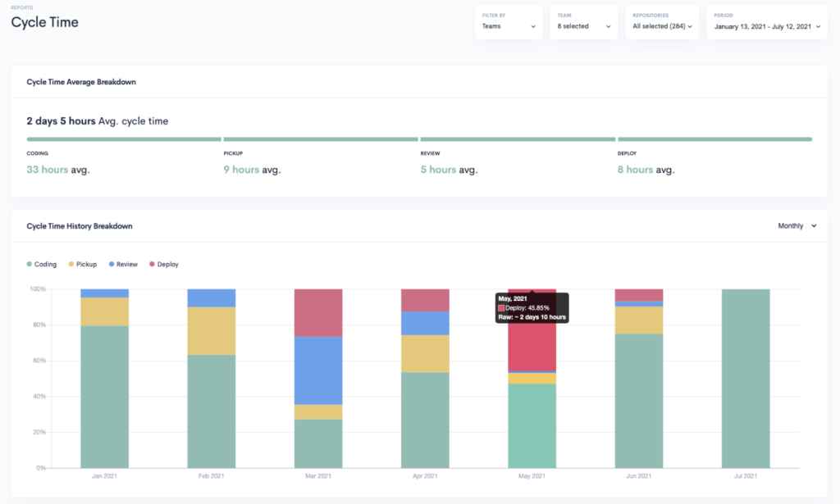Click the Reports breadcrumb label

[22, 7]
